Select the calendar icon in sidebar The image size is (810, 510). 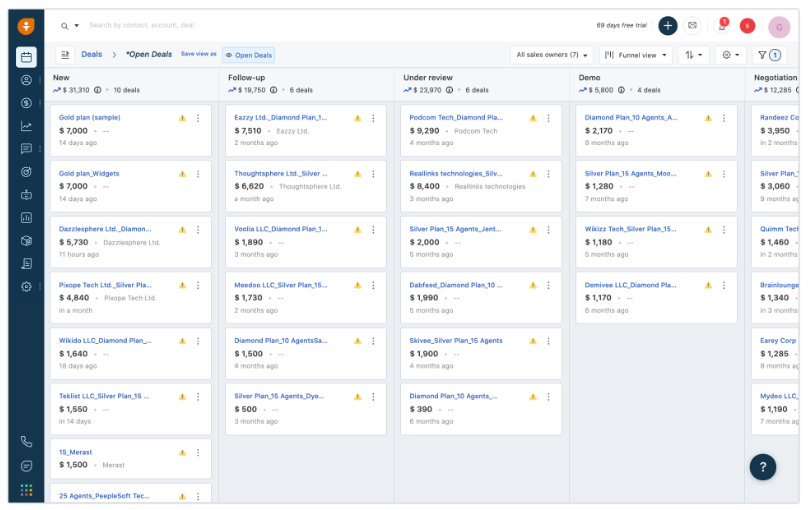click(26, 57)
